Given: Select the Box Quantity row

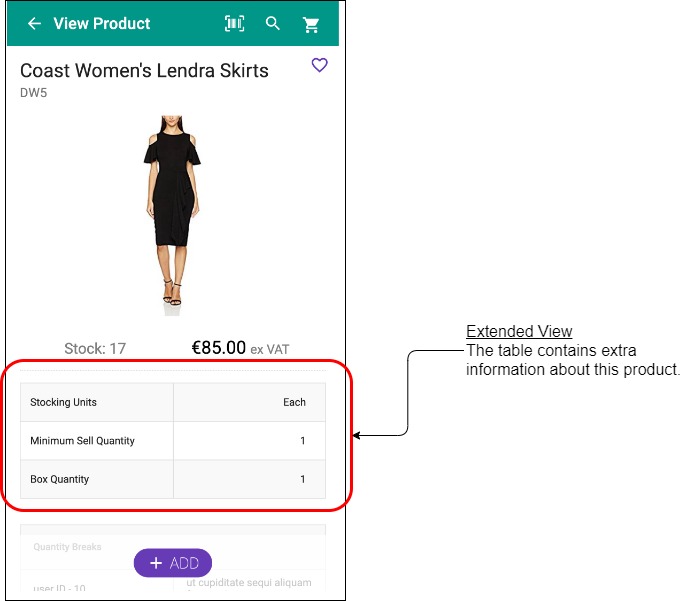Looking at the screenshot, I should pos(173,479).
